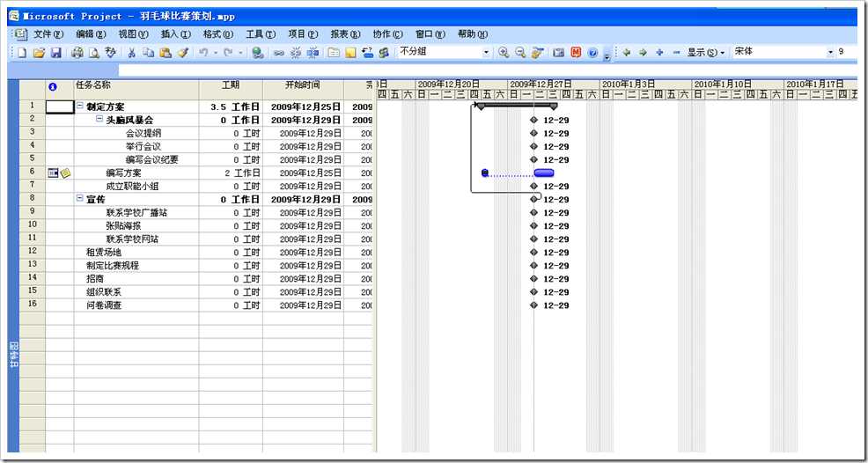Click the Zoom In magnifier icon
The height and width of the screenshot is (463, 868).
pos(504,53)
